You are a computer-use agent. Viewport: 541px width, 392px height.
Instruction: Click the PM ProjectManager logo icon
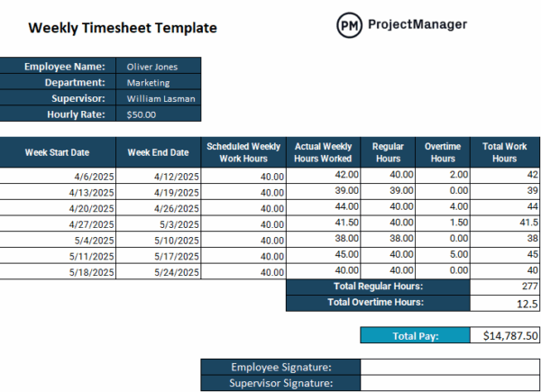pyautogui.click(x=349, y=26)
